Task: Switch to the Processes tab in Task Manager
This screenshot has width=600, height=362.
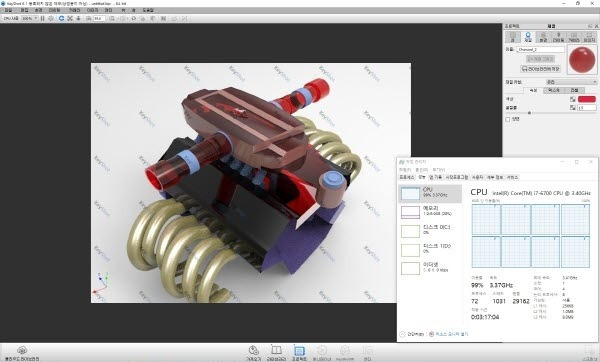Action: 407,178
